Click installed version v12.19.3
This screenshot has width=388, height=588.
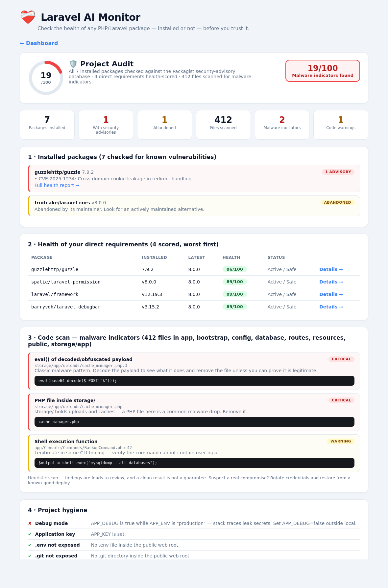pos(152,294)
